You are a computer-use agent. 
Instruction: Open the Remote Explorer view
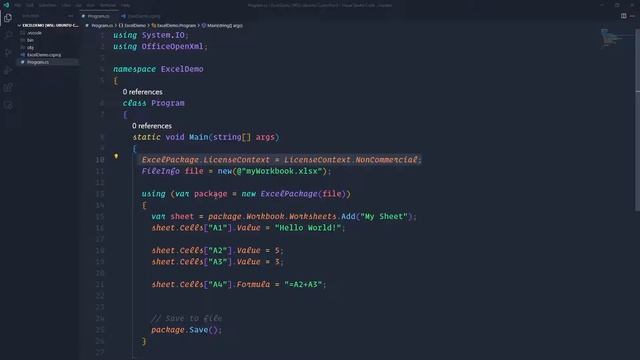[x=8, y=105]
